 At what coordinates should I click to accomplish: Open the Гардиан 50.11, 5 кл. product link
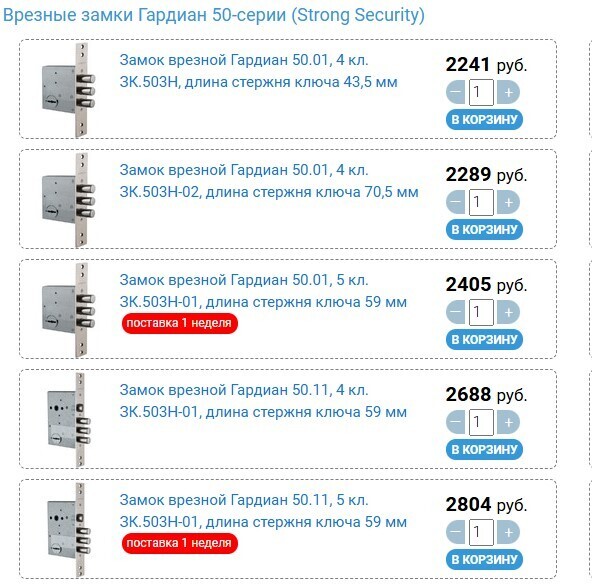(263, 511)
